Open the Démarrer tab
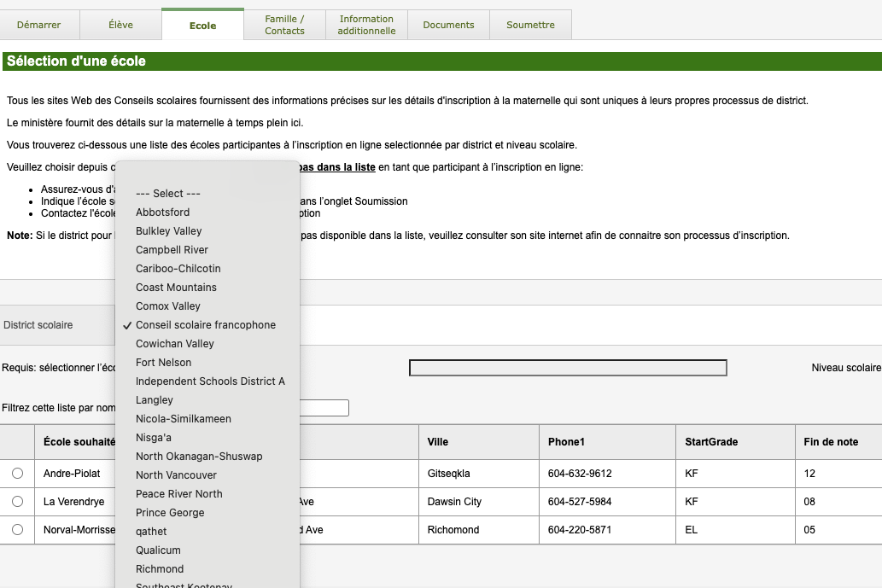This screenshot has width=882, height=588. (39, 25)
